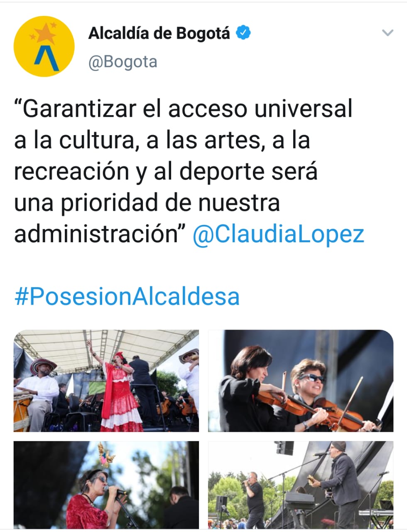Screen dimensions: 407x532
Task: Open the photo of two violinists
Action: pos(301,381)
